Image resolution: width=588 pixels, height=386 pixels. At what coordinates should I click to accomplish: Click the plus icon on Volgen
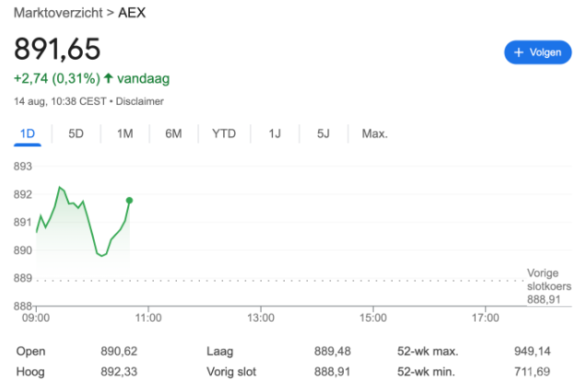pyautogui.click(x=519, y=53)
